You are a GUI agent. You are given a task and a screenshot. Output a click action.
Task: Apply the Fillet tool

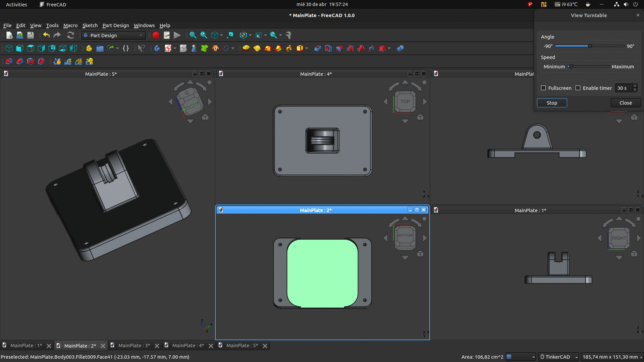9,61
